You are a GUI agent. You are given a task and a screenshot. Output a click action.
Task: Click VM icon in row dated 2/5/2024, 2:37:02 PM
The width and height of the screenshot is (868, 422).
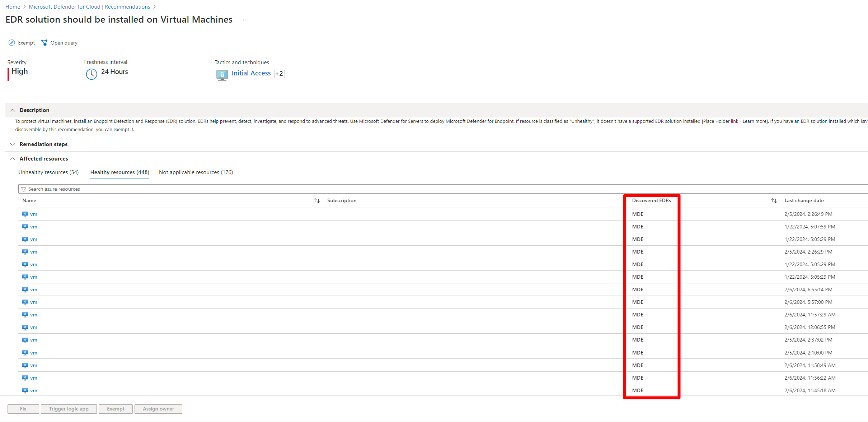click(25, 340)
